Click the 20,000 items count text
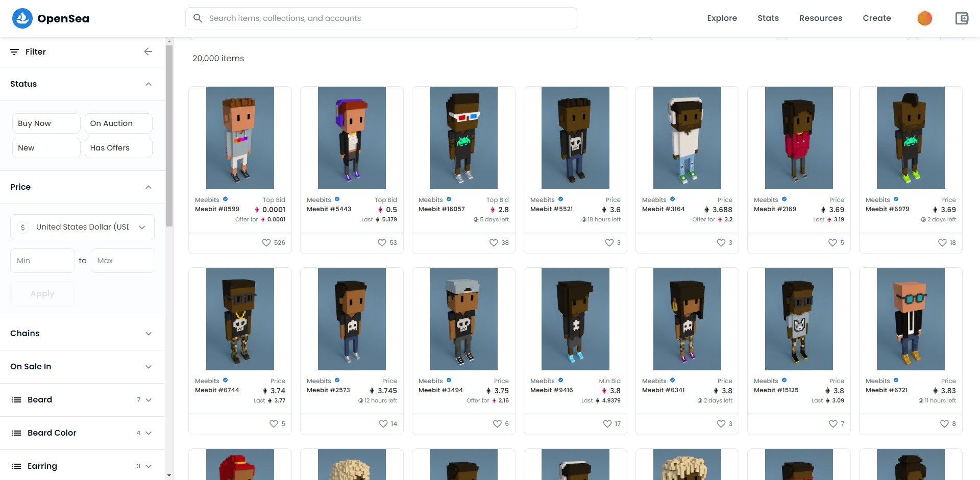This screenshot has width=980, height=480. [218, 59]
